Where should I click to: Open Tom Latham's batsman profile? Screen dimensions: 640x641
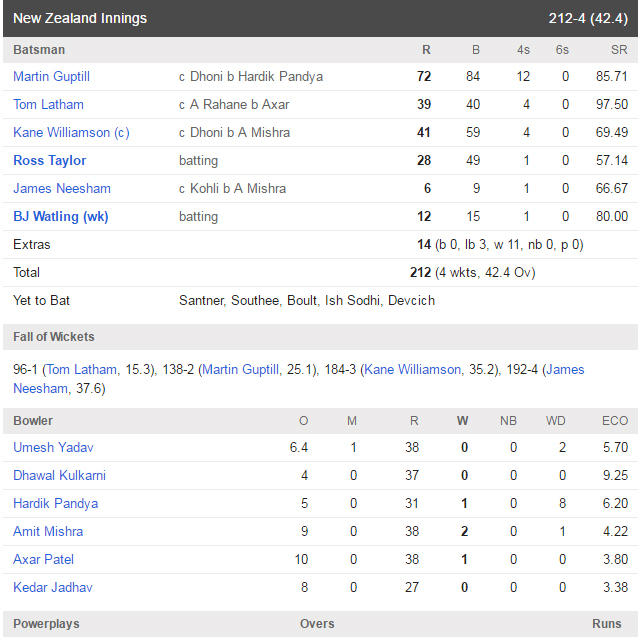[x=48, y=104]
